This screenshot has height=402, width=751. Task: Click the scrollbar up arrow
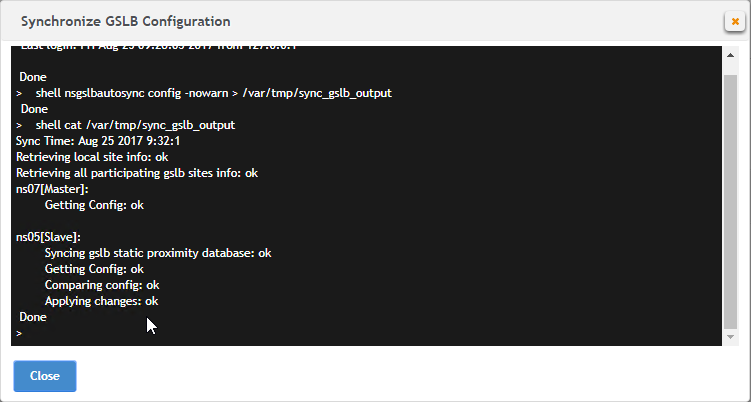click(730, 56)
